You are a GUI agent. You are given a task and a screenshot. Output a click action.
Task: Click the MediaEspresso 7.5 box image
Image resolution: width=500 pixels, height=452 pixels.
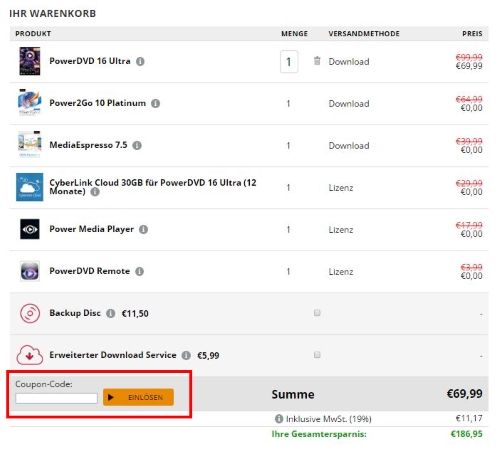[30, 144]
